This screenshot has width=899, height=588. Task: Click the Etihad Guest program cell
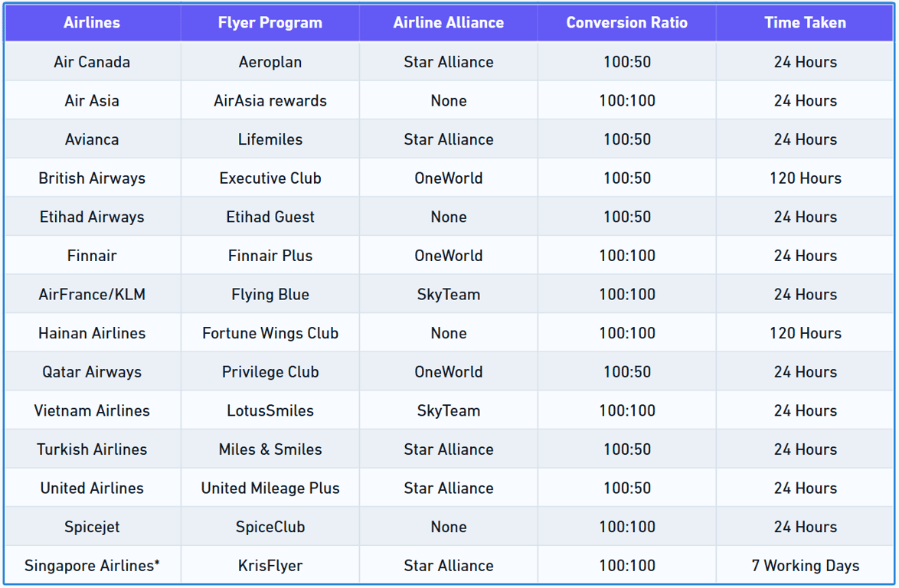coord(270,217)
